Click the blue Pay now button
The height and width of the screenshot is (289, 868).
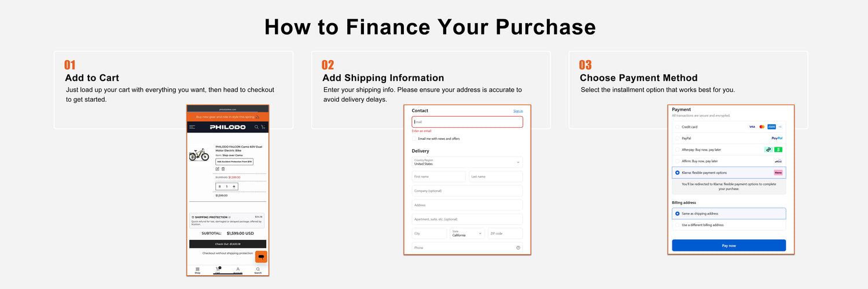(729, 246)
